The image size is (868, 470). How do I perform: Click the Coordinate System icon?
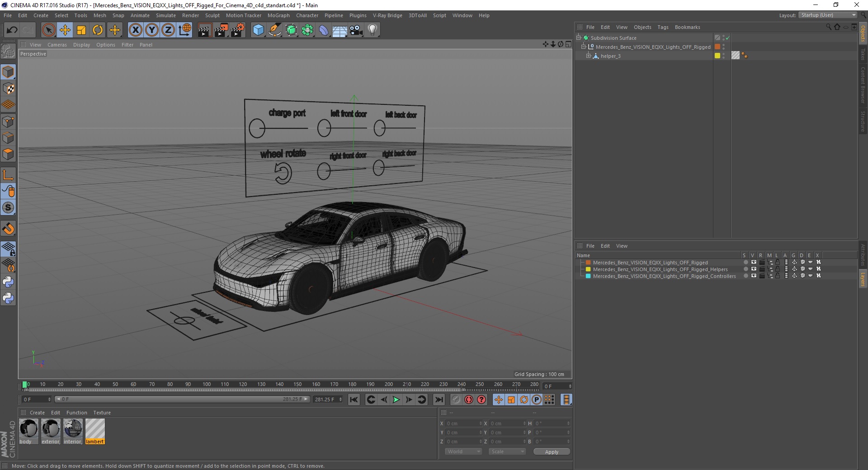[x=185, y=30]
